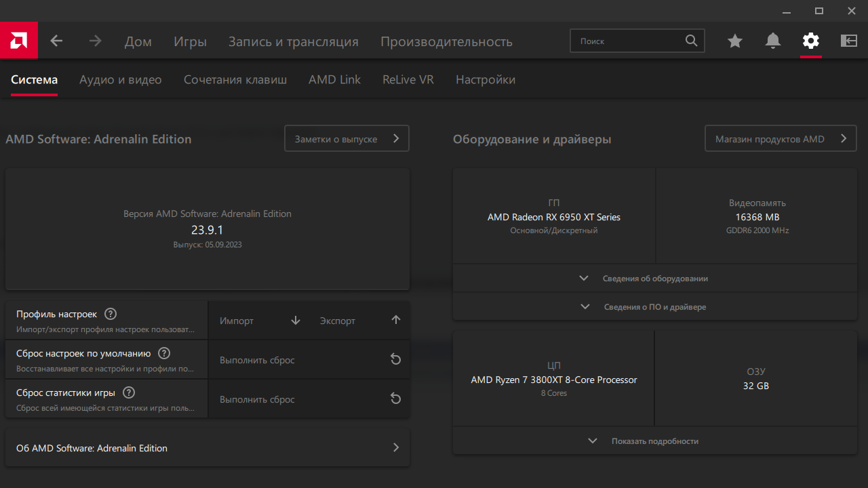The image size is (868, 488).
Task: Toggle the sidebar panel icon
Action: point(849,41)
